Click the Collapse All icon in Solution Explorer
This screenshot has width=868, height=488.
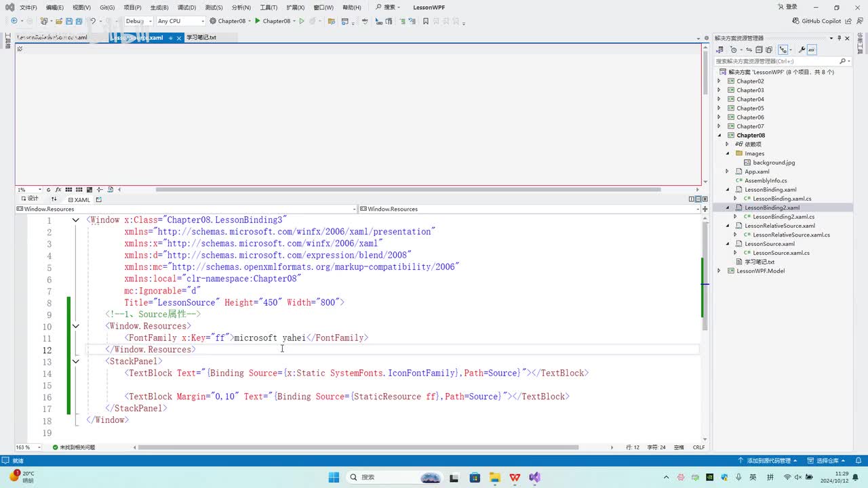tap(759, 49)
